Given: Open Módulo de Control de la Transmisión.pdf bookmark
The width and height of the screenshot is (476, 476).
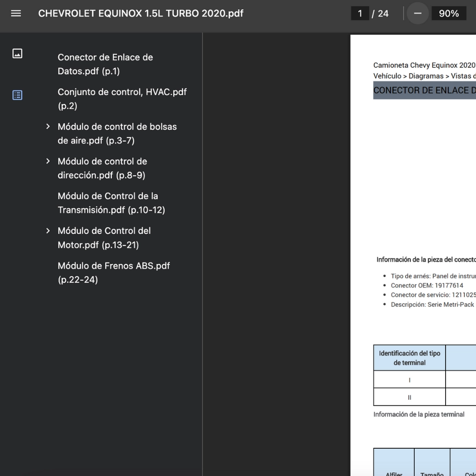Looking at the screenshot, I should (112, 203).
